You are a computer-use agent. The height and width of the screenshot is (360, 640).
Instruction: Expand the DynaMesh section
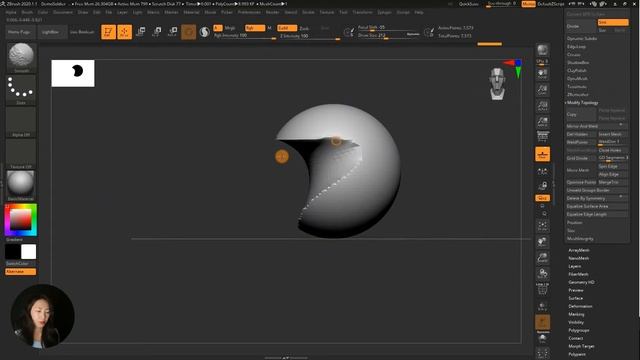pyautogui.click(x=577, y=78)
